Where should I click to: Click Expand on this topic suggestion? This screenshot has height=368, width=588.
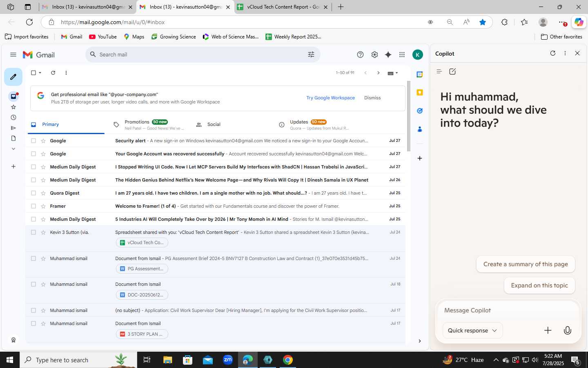(539, 285)
